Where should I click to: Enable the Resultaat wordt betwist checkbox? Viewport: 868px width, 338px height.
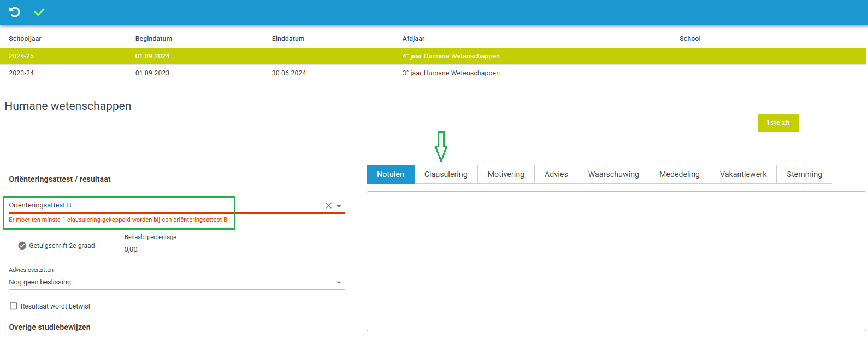tap(14, 306)
